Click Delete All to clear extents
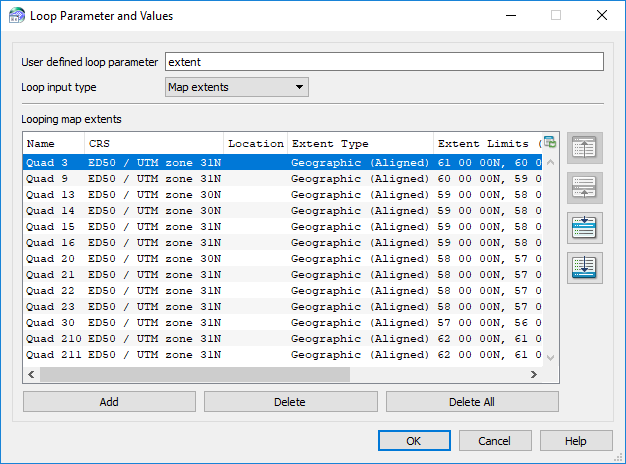 coord(471,402)
